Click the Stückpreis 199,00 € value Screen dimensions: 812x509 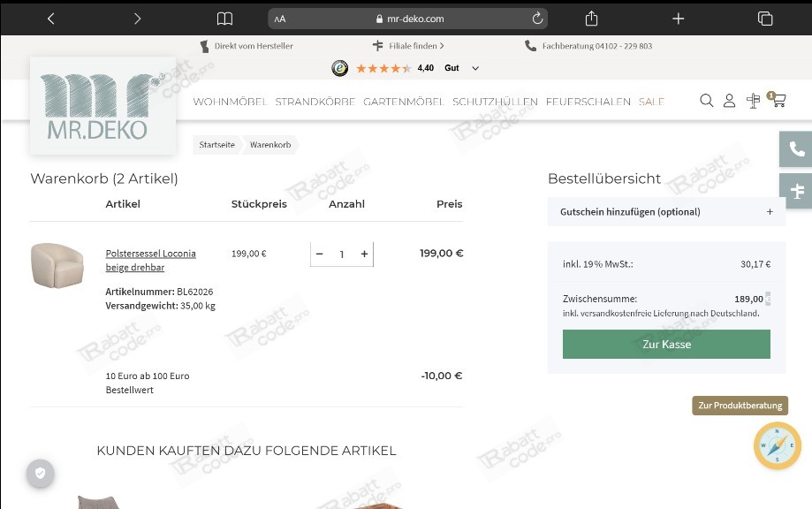click(248, 254)
